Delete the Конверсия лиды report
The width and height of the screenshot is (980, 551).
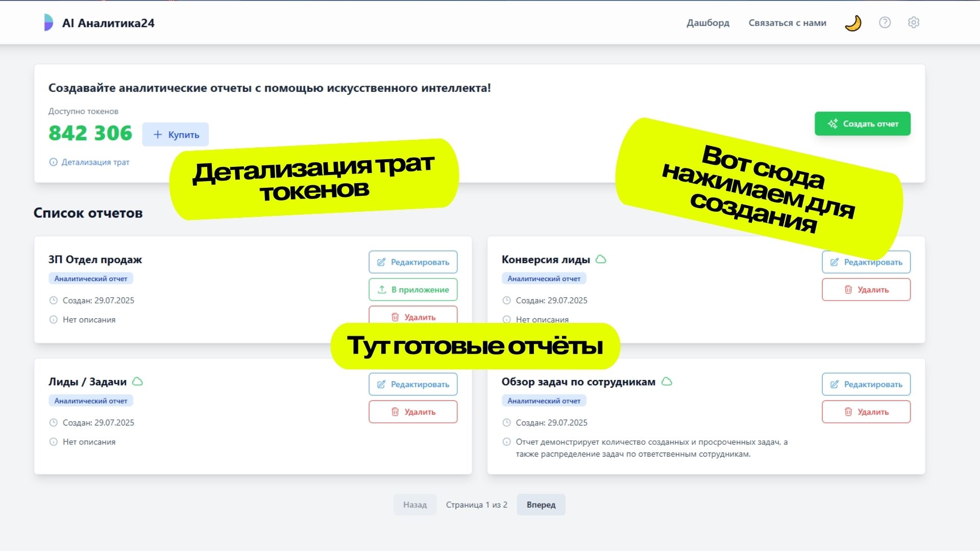(866, 290)
